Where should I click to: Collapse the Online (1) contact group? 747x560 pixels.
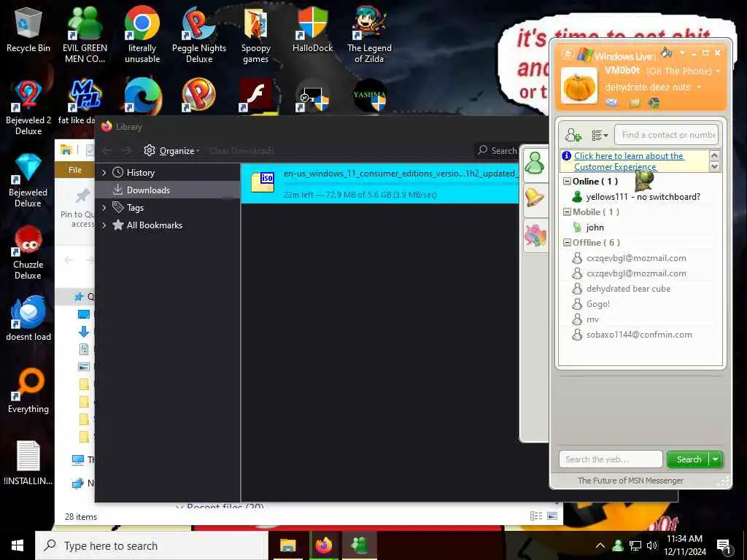567,182
